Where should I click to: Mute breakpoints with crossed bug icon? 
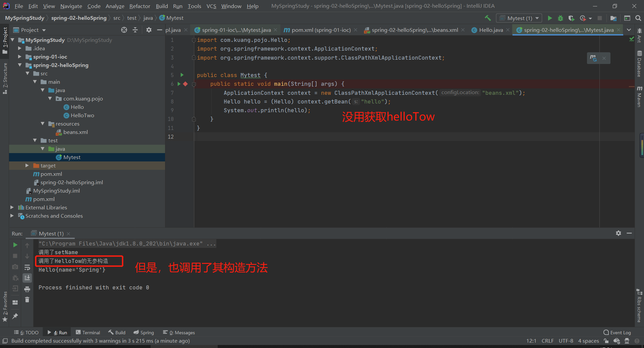pyautogui.click(x=15, y=278)
